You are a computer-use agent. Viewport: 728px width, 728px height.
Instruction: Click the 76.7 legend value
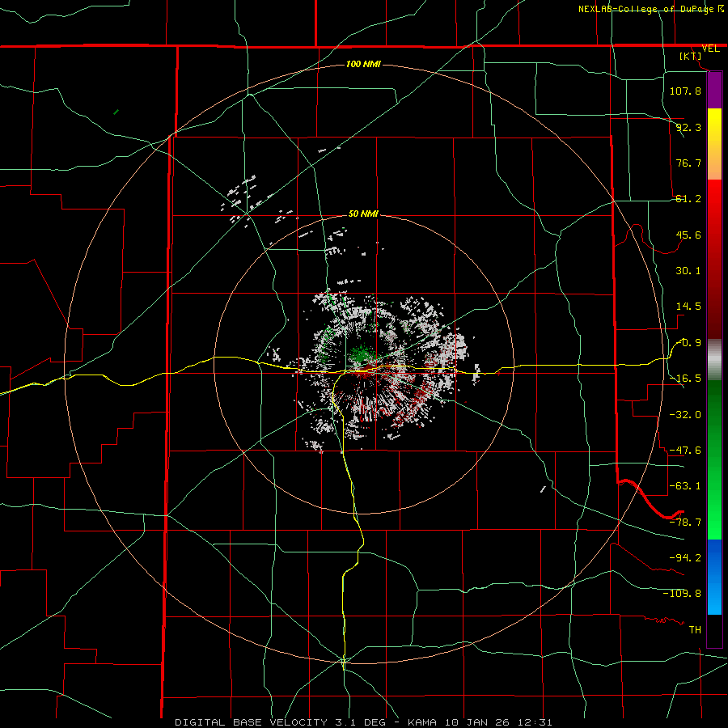click(688, 163)
